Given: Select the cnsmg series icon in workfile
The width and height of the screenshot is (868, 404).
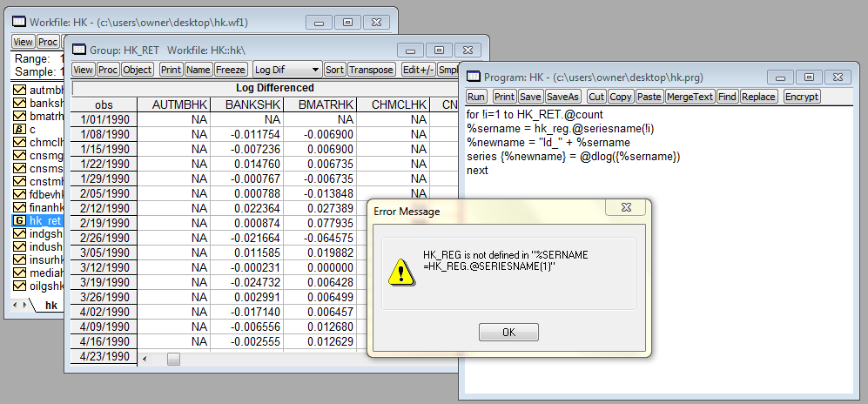Looking at the screenshot, I should [20, 155].
